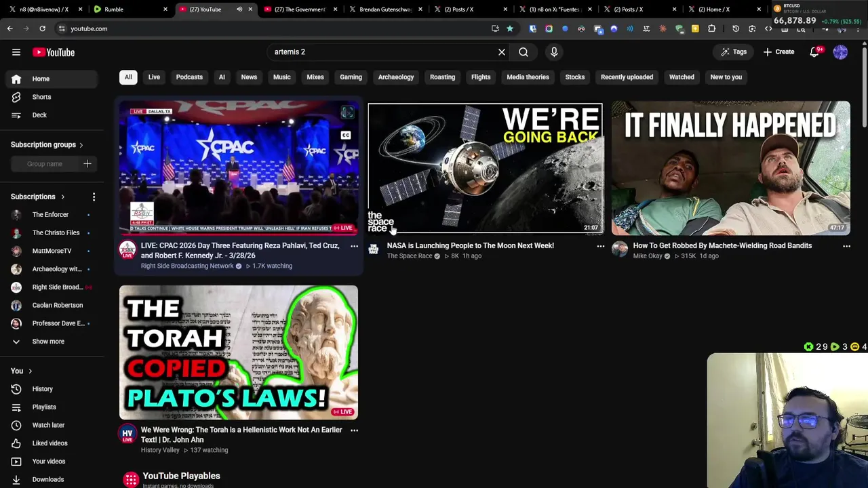Open the browser extensions puzzle icon
Viewport: 868px width, 488px height.
(711, 28)
